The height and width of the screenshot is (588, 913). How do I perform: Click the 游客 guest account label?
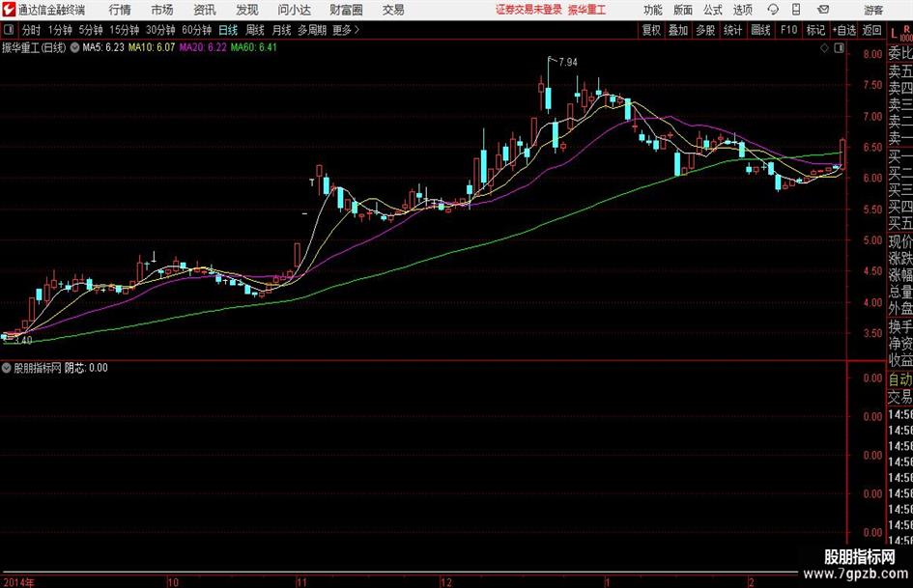point(872,10)
